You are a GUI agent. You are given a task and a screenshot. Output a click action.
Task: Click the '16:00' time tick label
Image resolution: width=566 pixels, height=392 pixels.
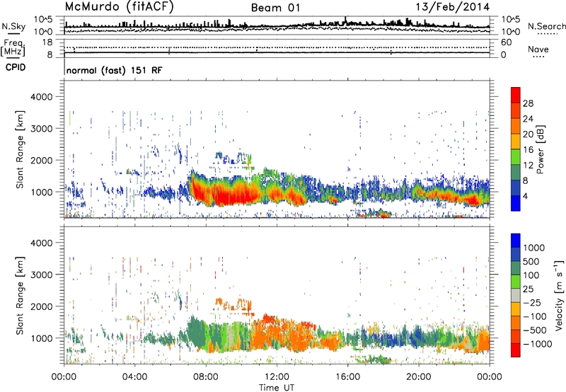point(347,377)
